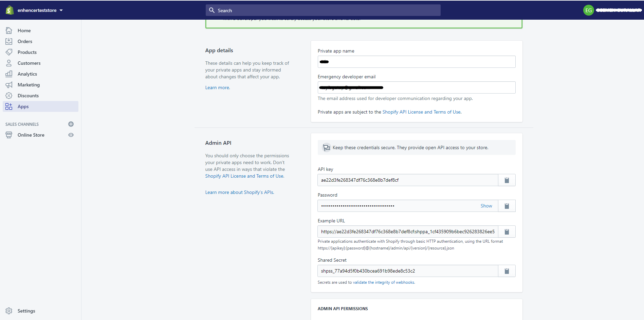Copy the Password clipboard icon
The image size is (644, 320).
point(507,206)
